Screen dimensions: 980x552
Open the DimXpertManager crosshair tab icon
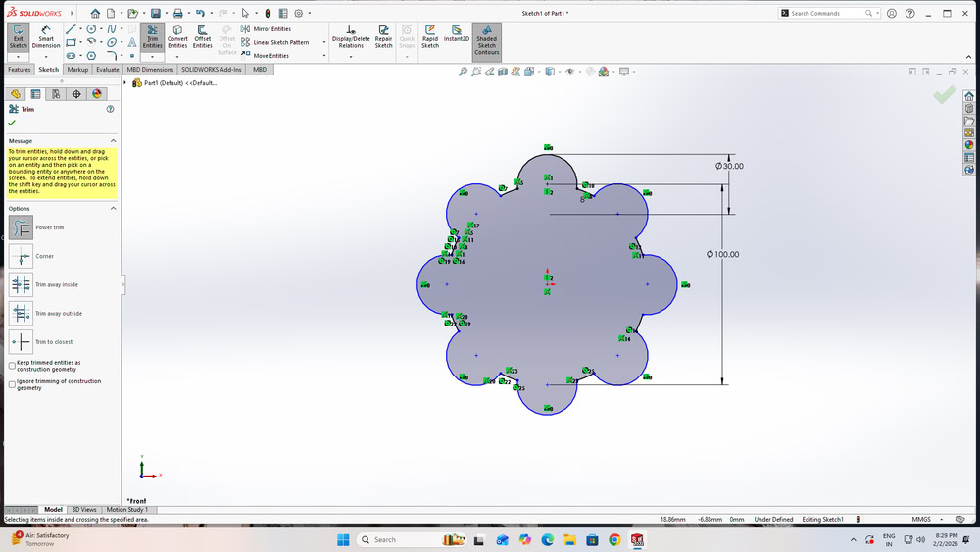[x=76, y=94]
